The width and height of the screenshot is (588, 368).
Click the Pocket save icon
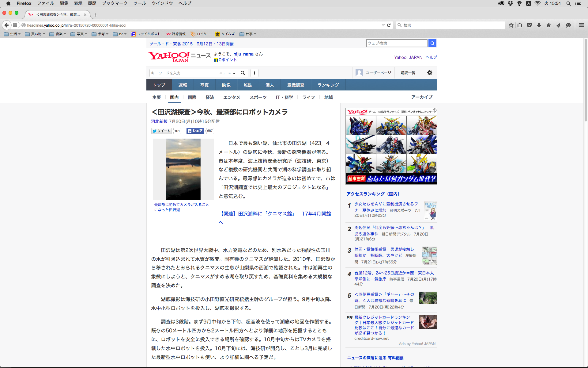coord(529,25)
